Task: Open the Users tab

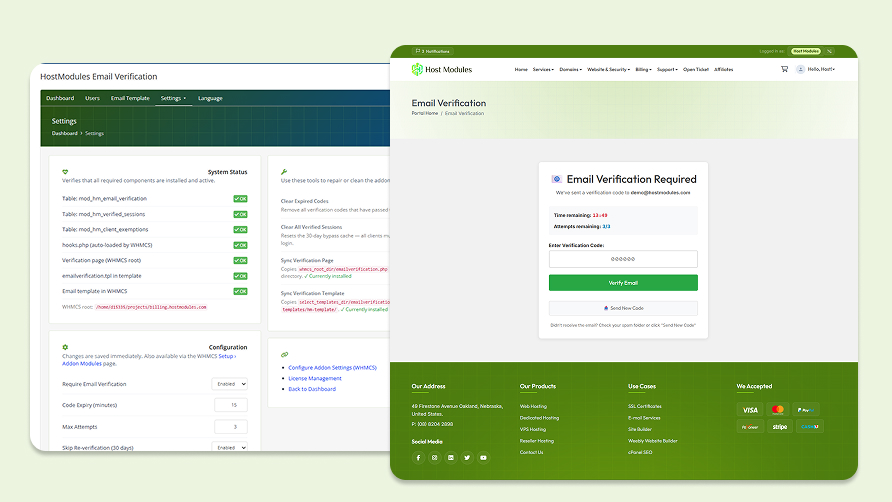Action: coord(92,98)
